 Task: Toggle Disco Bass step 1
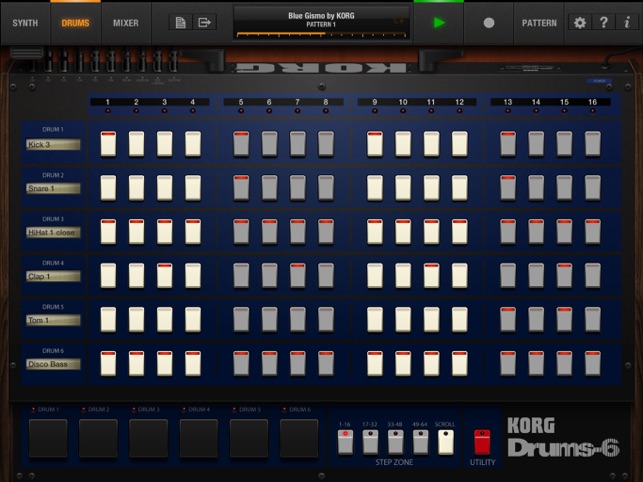pyautogui.click(x=108, y=363)
